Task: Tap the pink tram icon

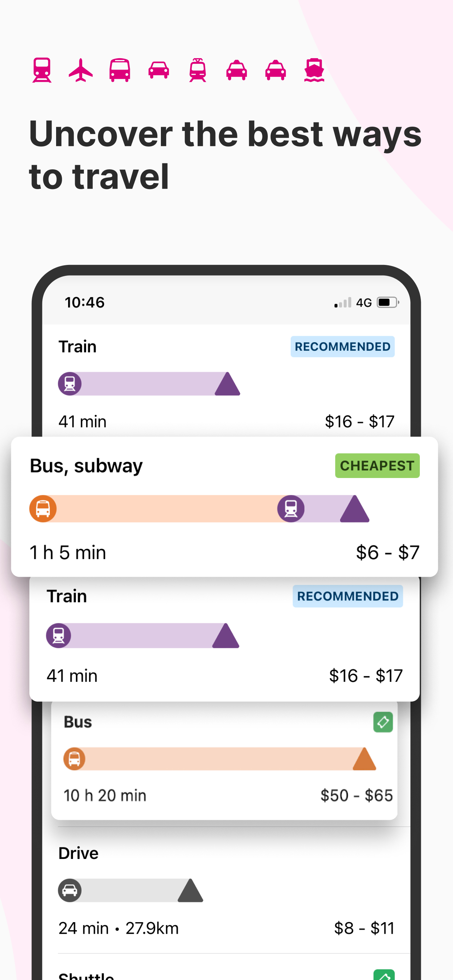Action: [x=198, y=70]
